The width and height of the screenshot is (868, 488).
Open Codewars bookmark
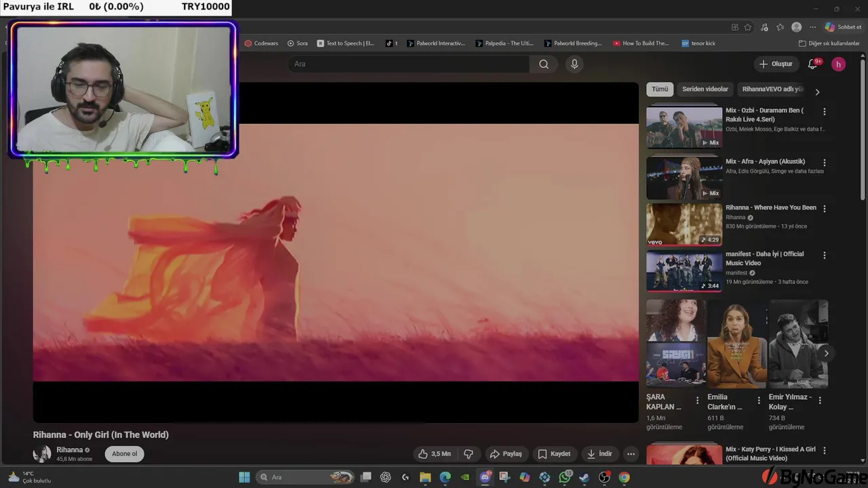[261, 43]
